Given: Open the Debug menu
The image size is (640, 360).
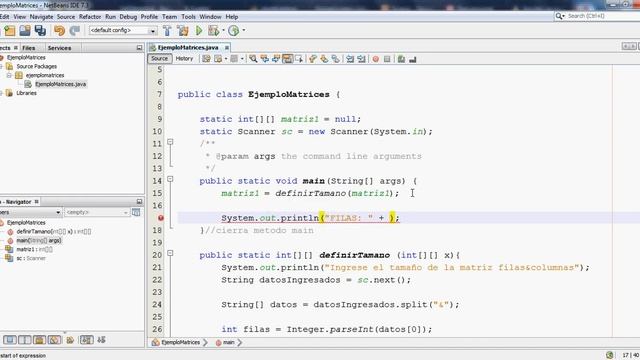Looking at the screenshot, I should [128, 17].
